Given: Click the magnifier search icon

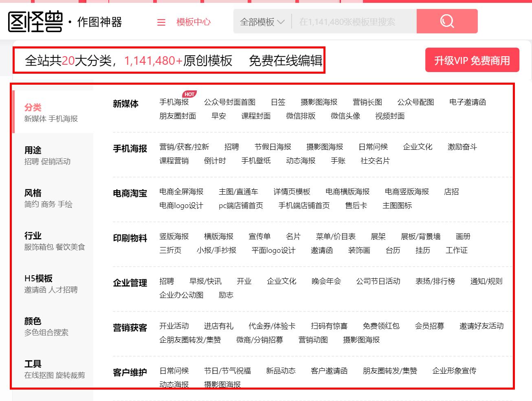Looking at the screenshot, I should click(x=447, y=22).
